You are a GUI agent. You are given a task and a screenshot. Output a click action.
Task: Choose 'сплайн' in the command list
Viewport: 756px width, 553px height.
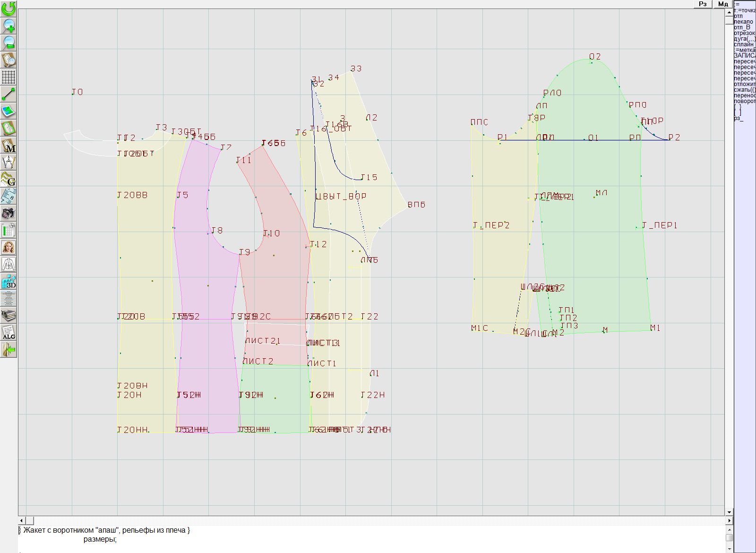coord(744,44)
